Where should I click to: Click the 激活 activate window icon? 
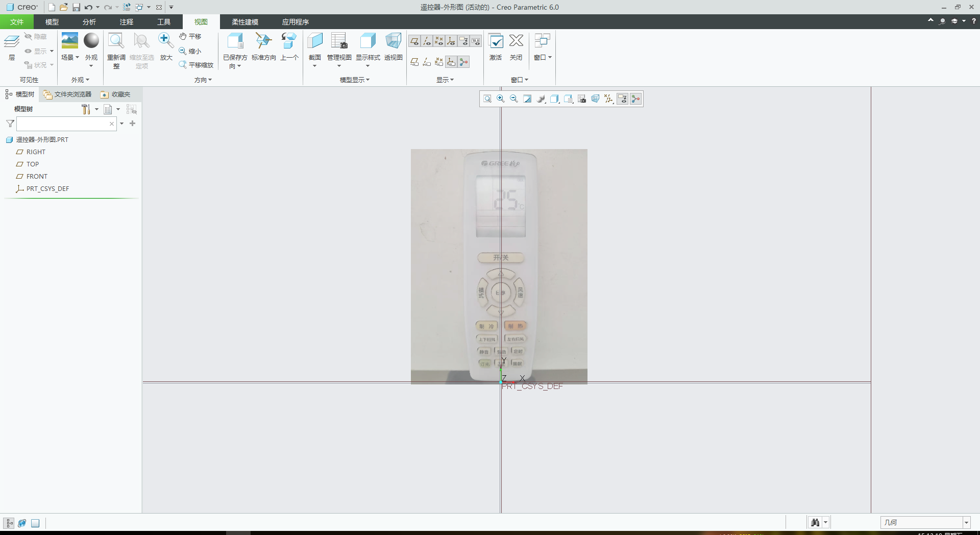pyautogui.click(x=496, y=42)
